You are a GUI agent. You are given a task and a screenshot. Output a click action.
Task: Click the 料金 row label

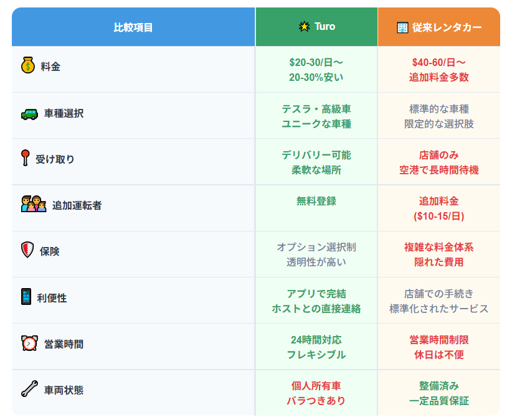click(50, 67)
